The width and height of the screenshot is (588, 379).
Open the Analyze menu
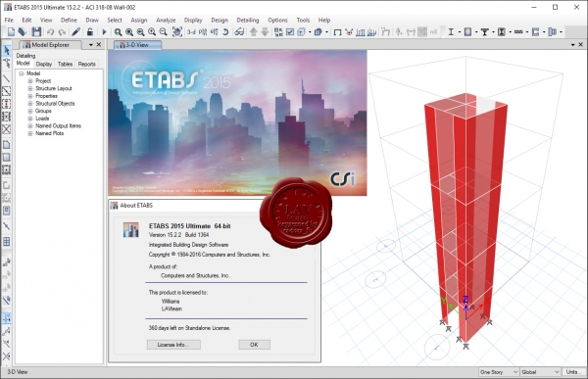[166, 21]
